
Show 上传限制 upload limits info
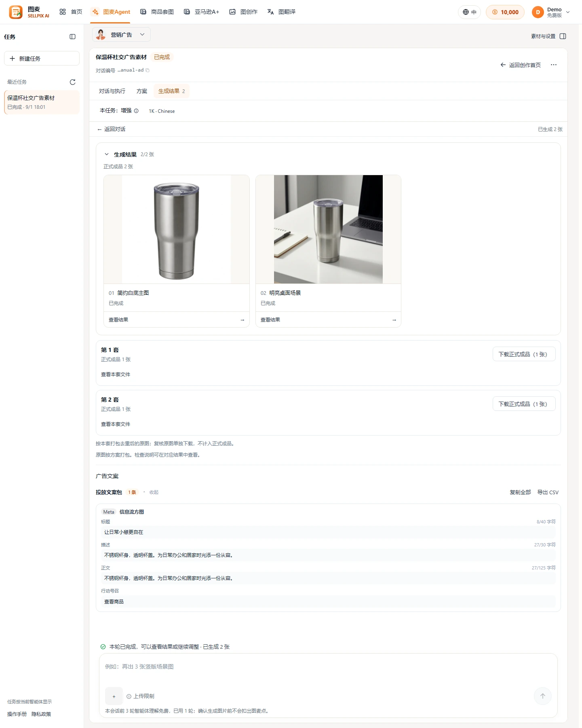(x=140, y=696)
